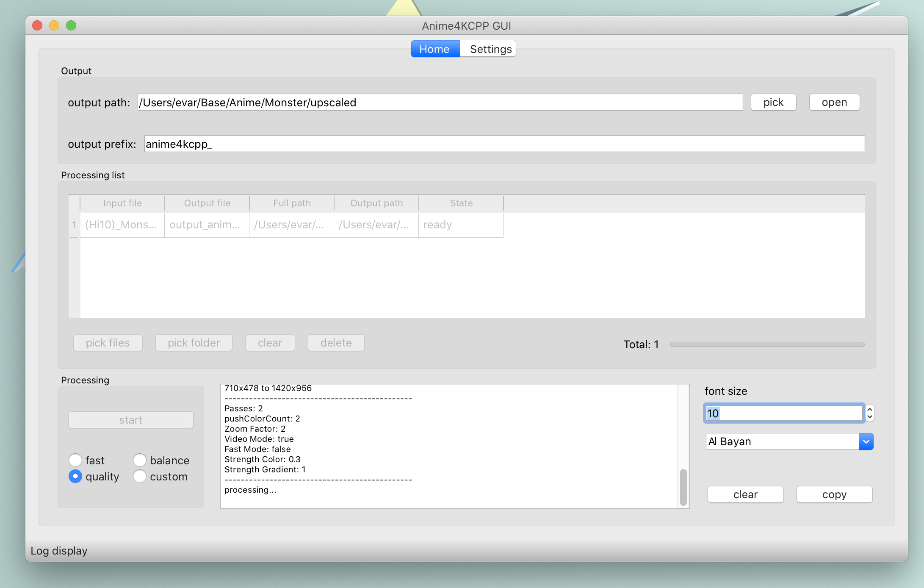924x588 pixels.
Task: Select the quality radio button
Action: 75,476
